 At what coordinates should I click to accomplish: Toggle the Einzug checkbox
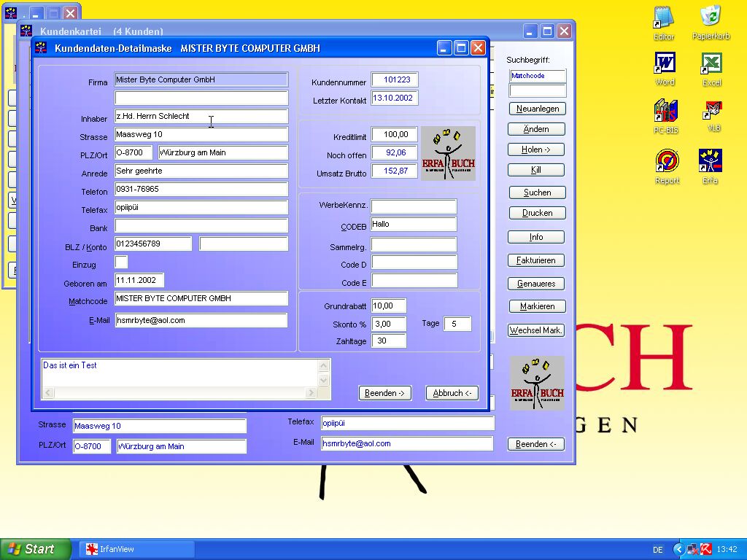(121, 262)
